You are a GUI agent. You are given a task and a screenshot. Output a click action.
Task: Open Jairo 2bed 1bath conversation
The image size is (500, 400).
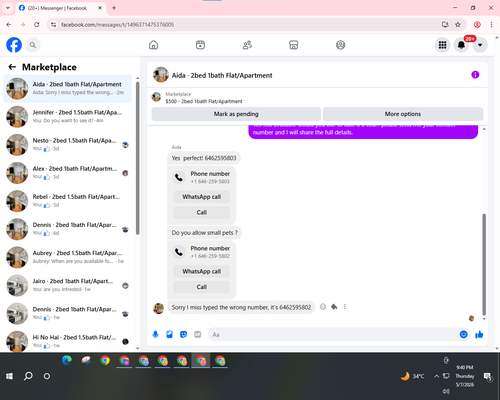(68, 285)
